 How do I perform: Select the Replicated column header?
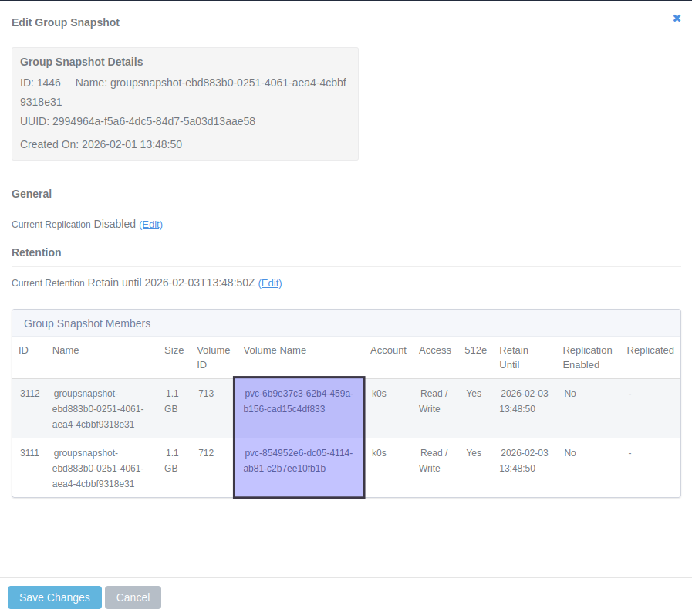pos(650,350)
